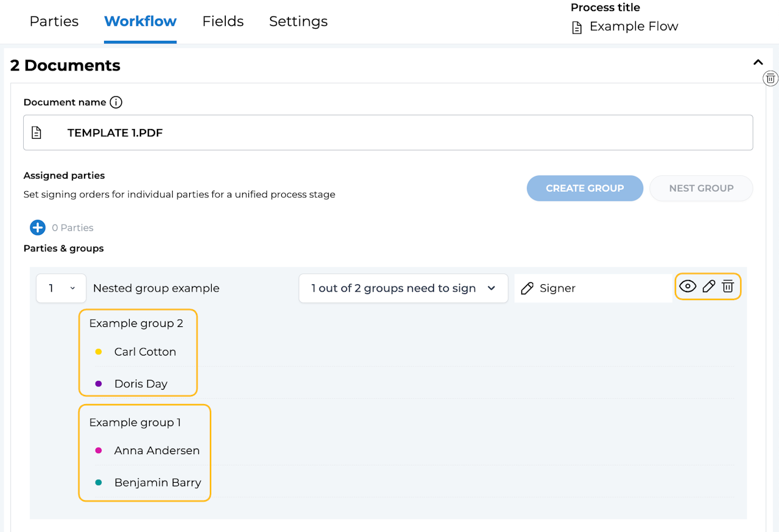This screenshot has width=779, height=532.
Task: Click the document icon next to TEMPLATE 1.PDF
Action: [37, 133]
